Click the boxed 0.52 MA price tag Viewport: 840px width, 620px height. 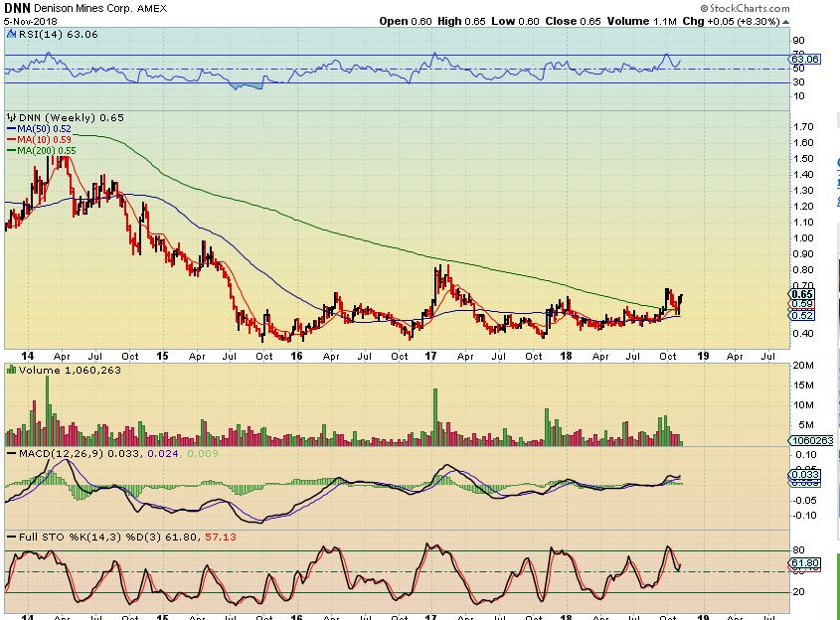(x=802, y=315)
